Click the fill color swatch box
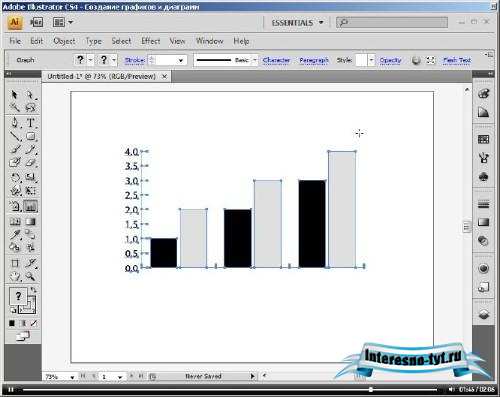 click(18, 296)
